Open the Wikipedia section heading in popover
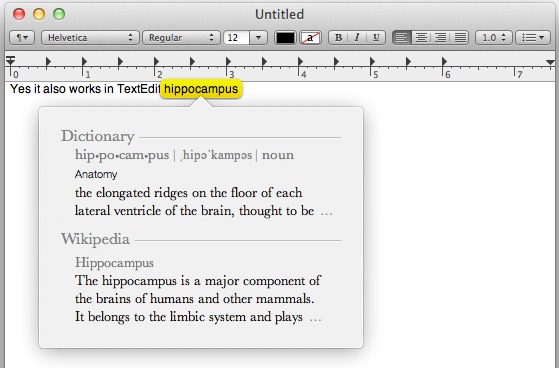559x368 pixels. (x=95, y=239)
